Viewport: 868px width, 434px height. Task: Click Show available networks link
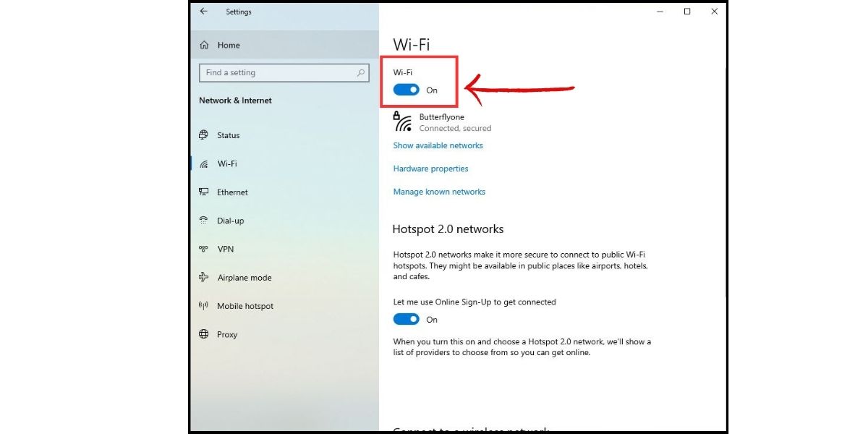point(438,145)
